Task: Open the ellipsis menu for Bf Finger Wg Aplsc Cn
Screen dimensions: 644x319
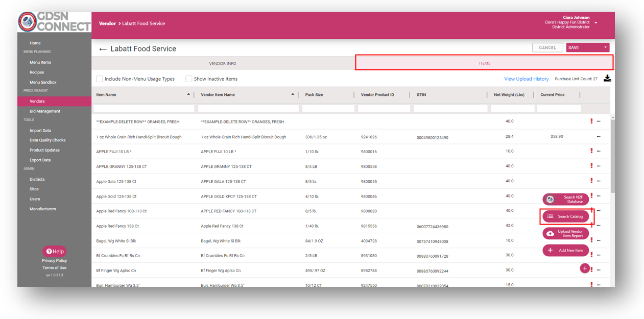Action: click(x=599, y=270)
